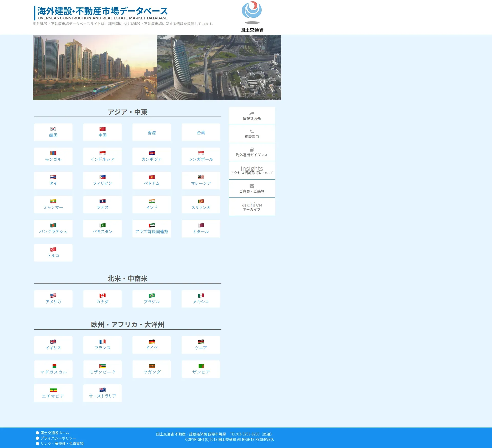
Task: Click the France flag icon
Action: [102, 342]
